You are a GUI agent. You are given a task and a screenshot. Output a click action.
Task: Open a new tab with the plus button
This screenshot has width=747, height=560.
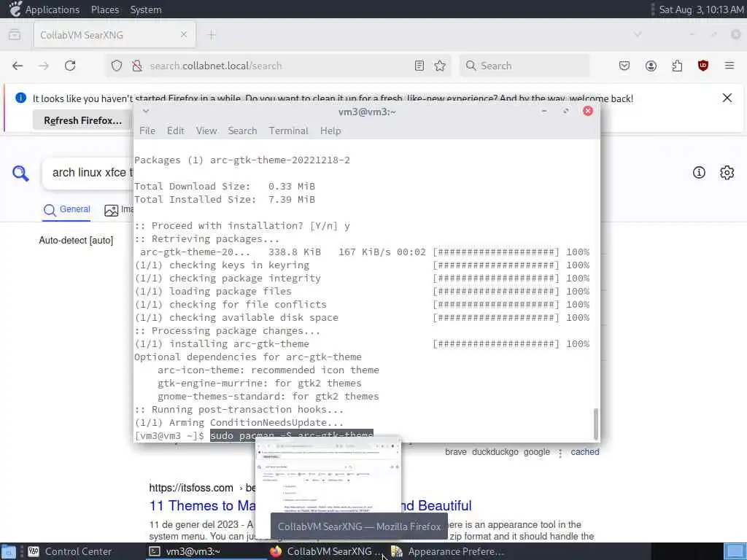click(212, 35)
